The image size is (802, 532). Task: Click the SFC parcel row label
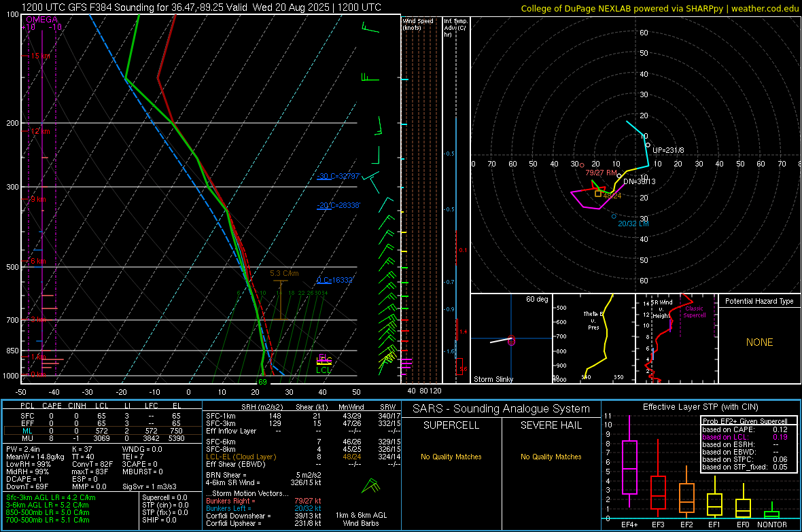(x=27, y=416)
